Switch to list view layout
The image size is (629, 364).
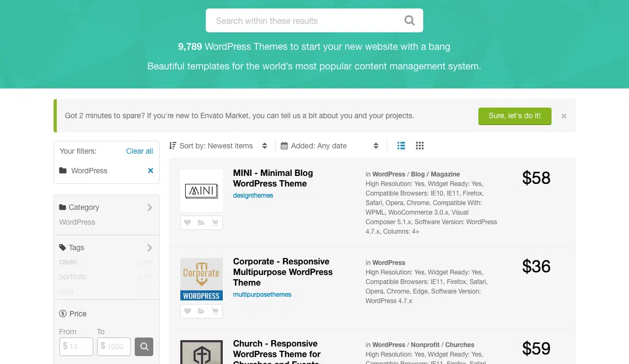pyautogui.click(x=401, y=146)
